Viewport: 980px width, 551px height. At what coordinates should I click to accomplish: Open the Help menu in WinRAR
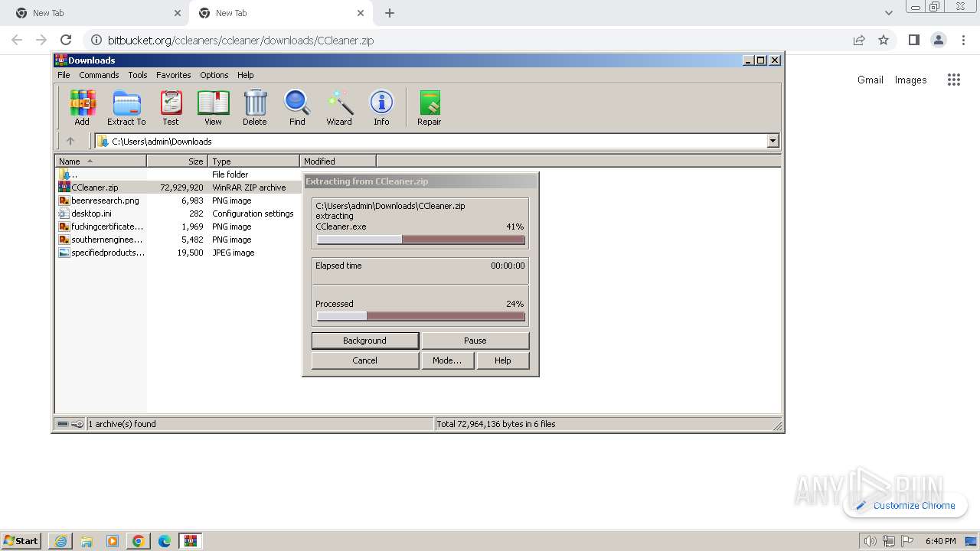(245, 75)
